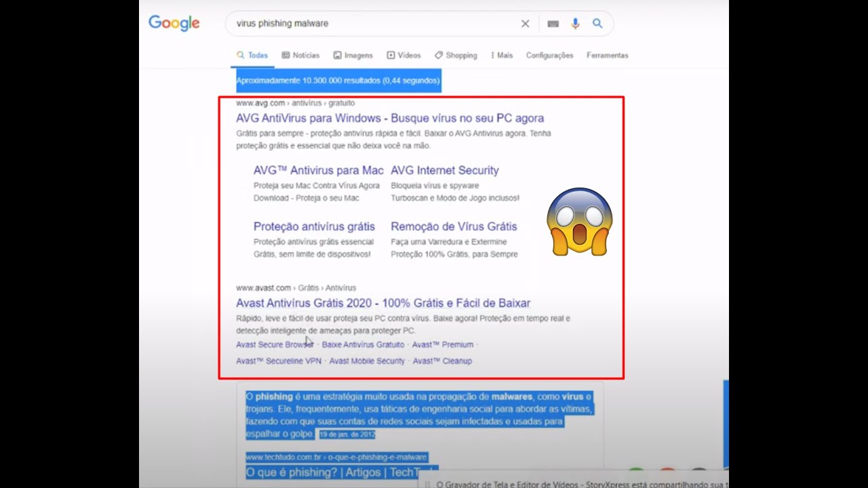Select the Todas tab
The image size is (868, 488).
[252, 56]
